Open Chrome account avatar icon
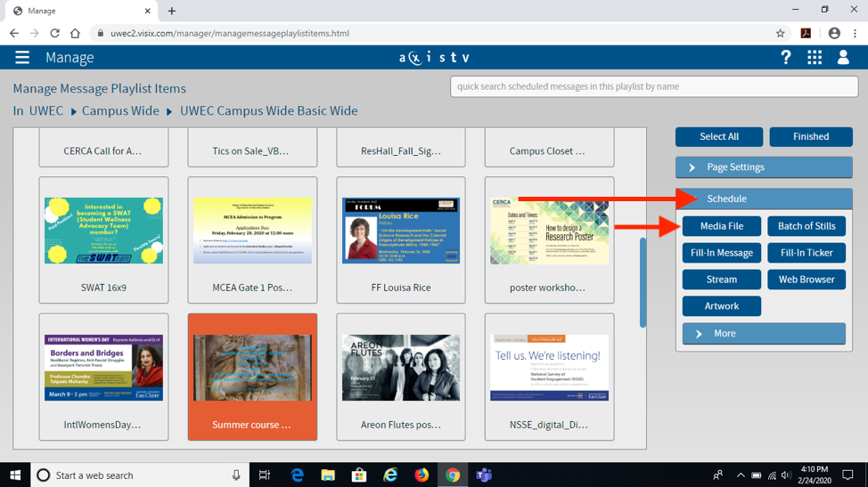868x487 pixels. coord(834,33)
